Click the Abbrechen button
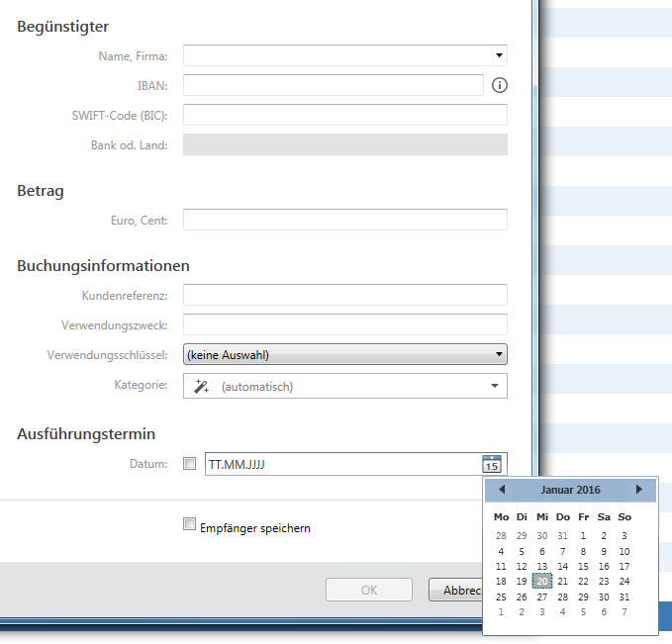Image resolution: width=672 pixels, height=644 pixels. [456, 590]
